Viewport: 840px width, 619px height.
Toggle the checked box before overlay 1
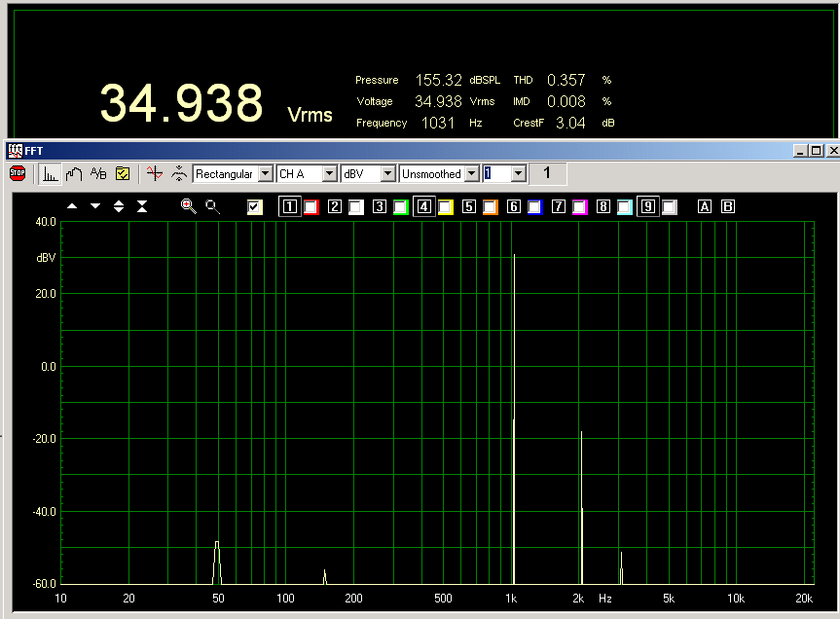(x=255, y=206)
